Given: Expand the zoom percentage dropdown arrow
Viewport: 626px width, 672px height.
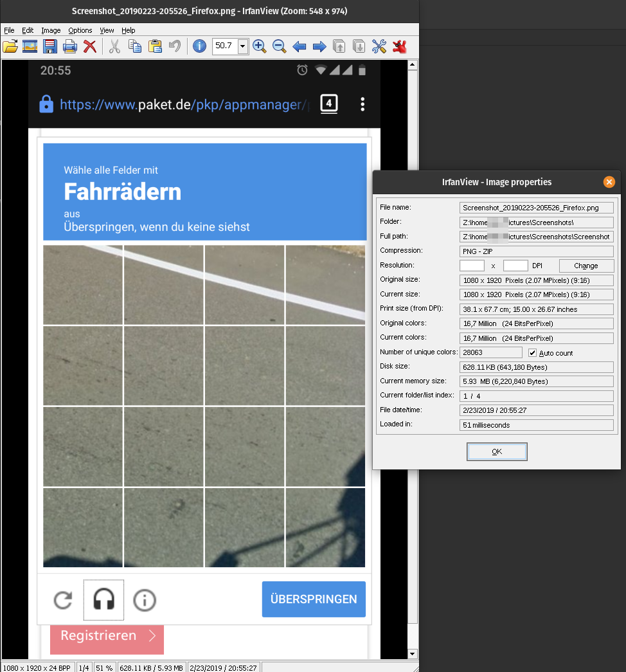Looking at the screenshot, I should [x=242, y=46].
